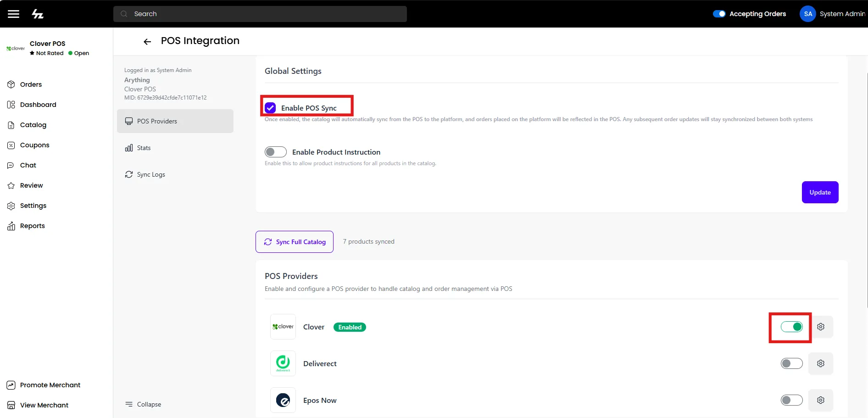The width and height of the screenshot is (868, 418).
Task: Open Clover settings gear icon
Action: coord(821,327)
